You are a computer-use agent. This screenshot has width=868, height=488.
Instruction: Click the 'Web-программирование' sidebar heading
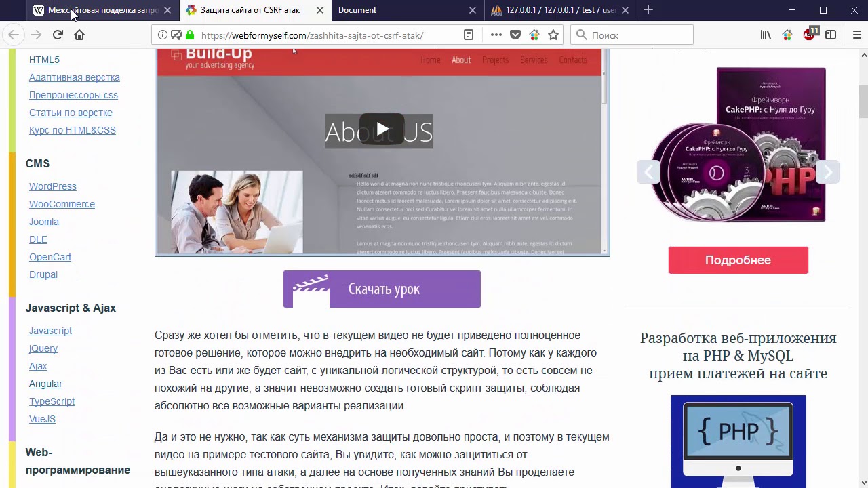pyautogui.click(x=78, y=461)
